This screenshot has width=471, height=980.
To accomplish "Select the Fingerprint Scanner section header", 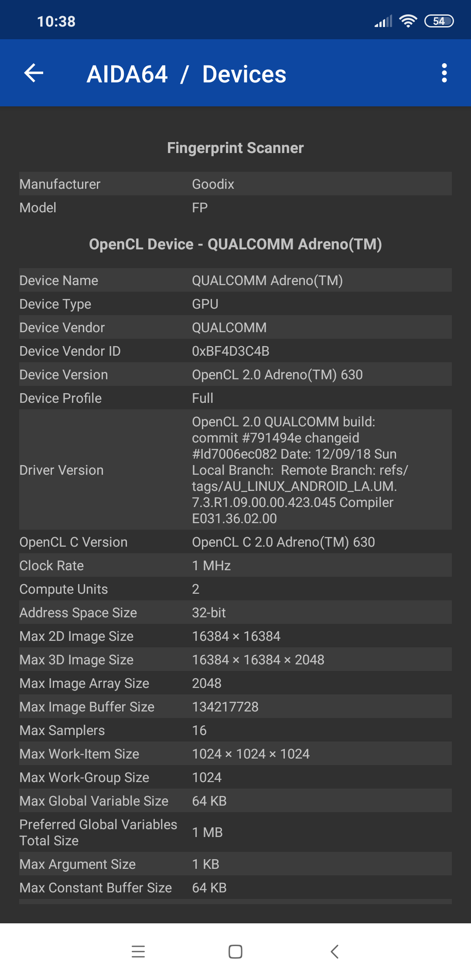I will [x=235, y=148].
